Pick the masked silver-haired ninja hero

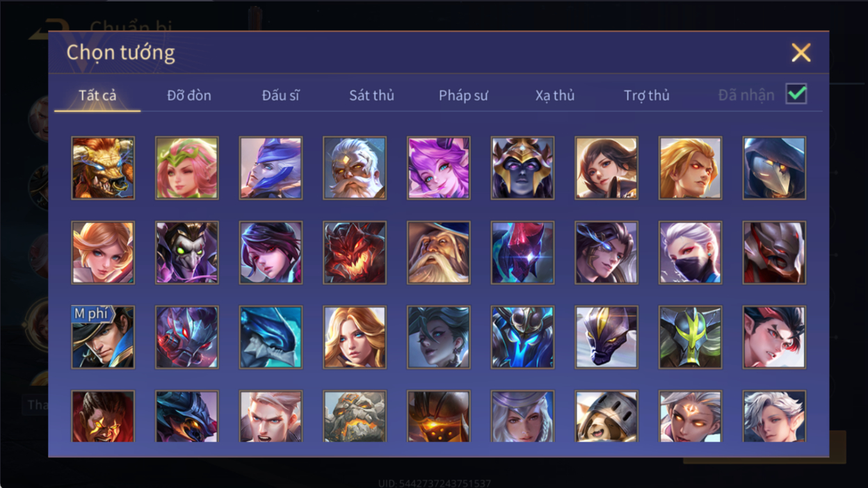point(691,252)
